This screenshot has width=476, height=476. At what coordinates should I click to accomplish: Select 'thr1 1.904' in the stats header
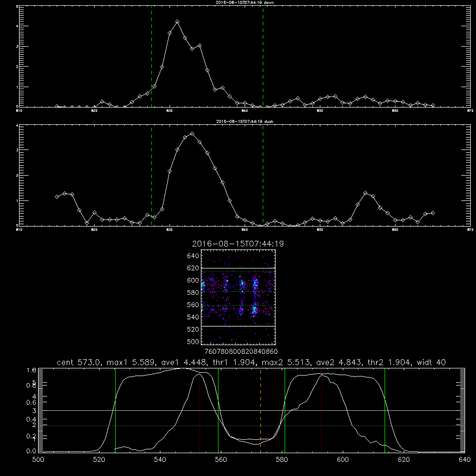click(233, 362)
